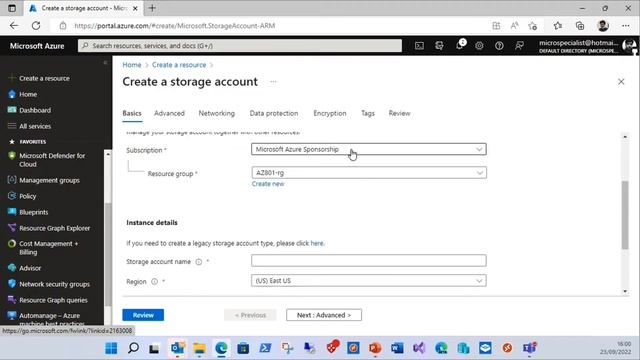Screen dimensions: 640x360
Task: Open File Explorer from taskbar
Action: coord(199,348)
